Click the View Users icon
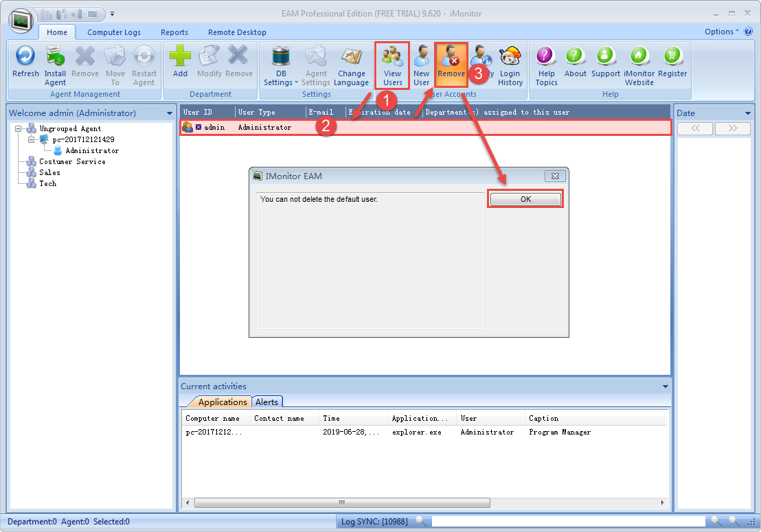The width and height of the screenshot is (761, 532). [x=392, y=66]
